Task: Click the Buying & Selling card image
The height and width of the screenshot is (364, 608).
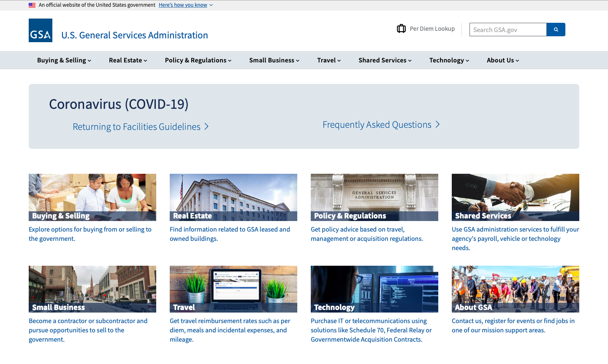Action: (x=92, y=197)
